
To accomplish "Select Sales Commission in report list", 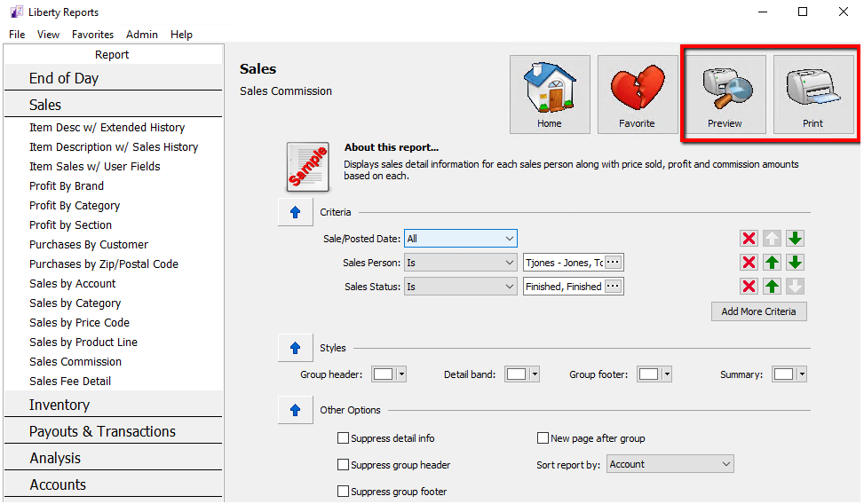I will (75, 362).
